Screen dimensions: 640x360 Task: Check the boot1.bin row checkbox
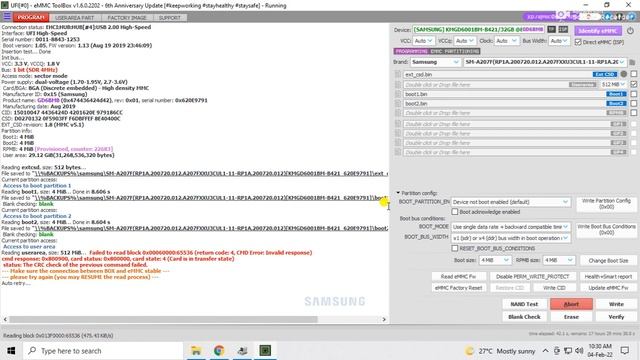pos(633,94)
